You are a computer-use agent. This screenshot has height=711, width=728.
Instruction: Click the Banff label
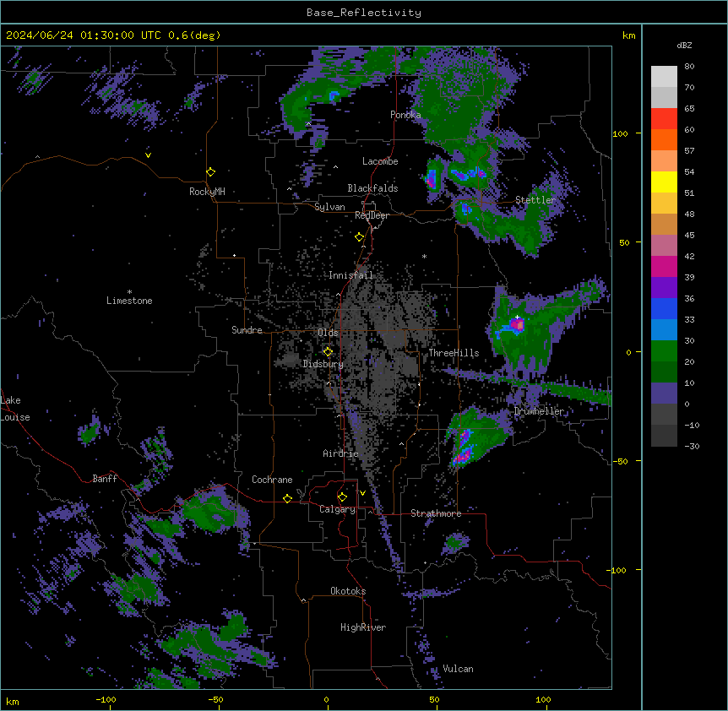point(105,479)
